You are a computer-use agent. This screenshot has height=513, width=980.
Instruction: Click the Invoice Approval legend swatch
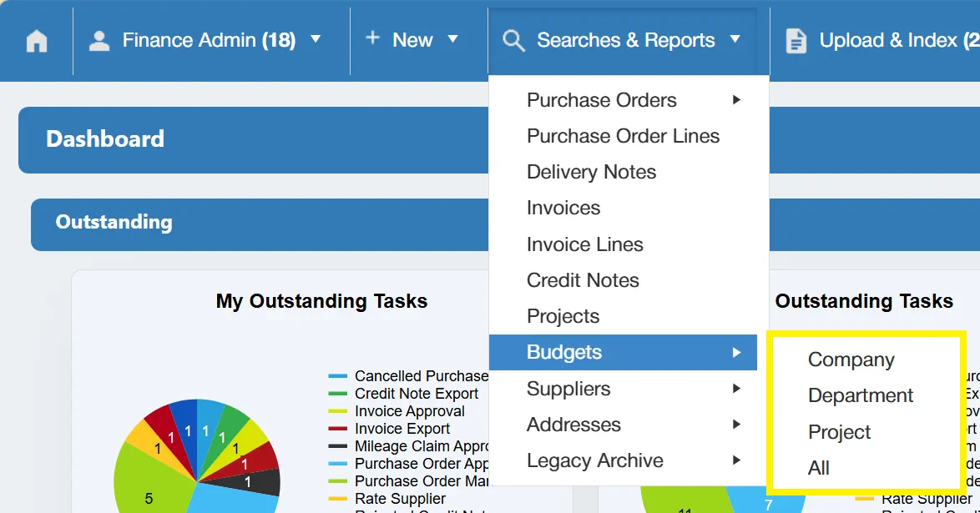tap(337, 411)
